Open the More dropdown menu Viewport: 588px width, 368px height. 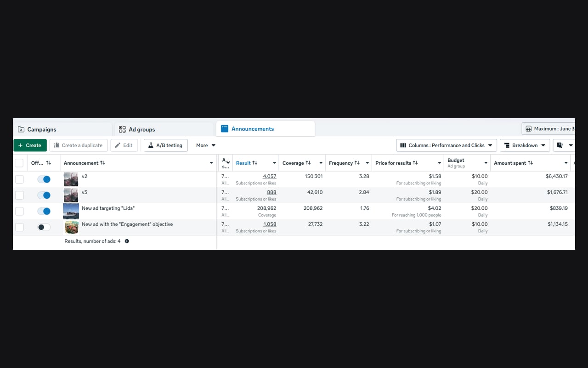tap(206, 145)
